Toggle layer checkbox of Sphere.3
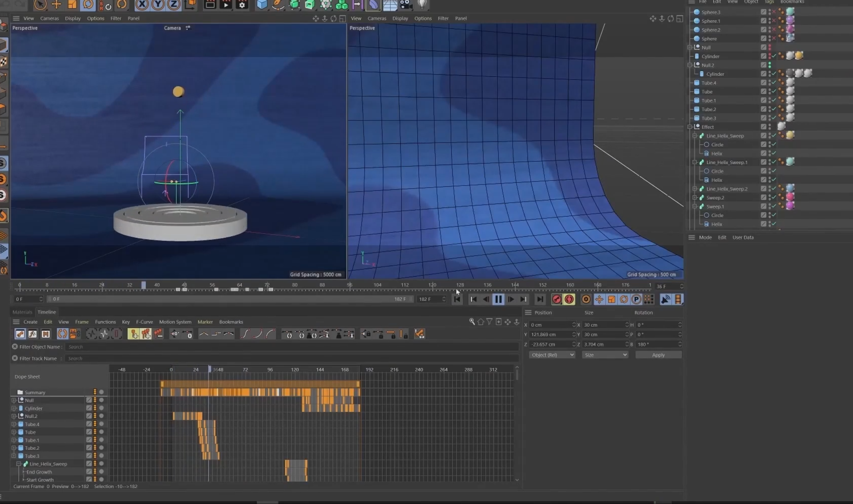The image size is (853, 504). 763,12
